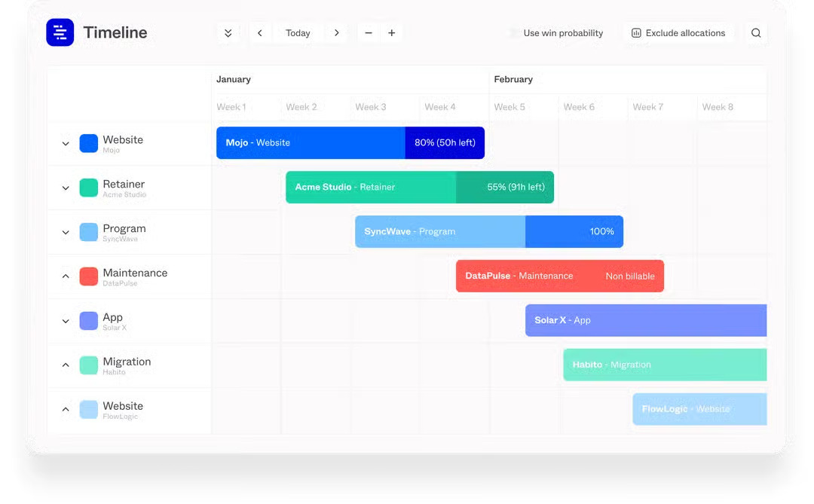
Task: Click the January month header
Action: (x=234, y=79)
